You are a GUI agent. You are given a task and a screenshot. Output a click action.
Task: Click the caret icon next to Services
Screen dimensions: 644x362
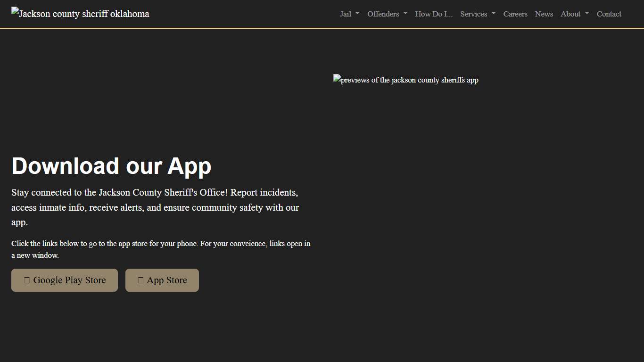point(494,14)
